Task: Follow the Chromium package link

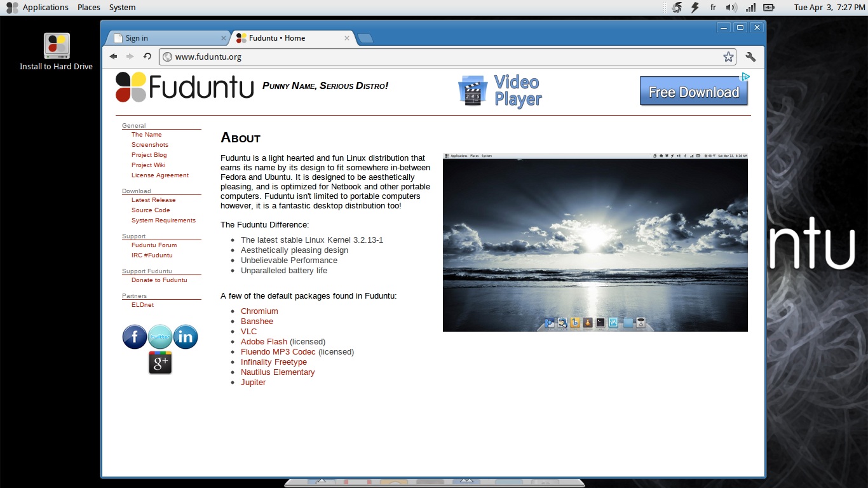Action: (x=259, y=311)
